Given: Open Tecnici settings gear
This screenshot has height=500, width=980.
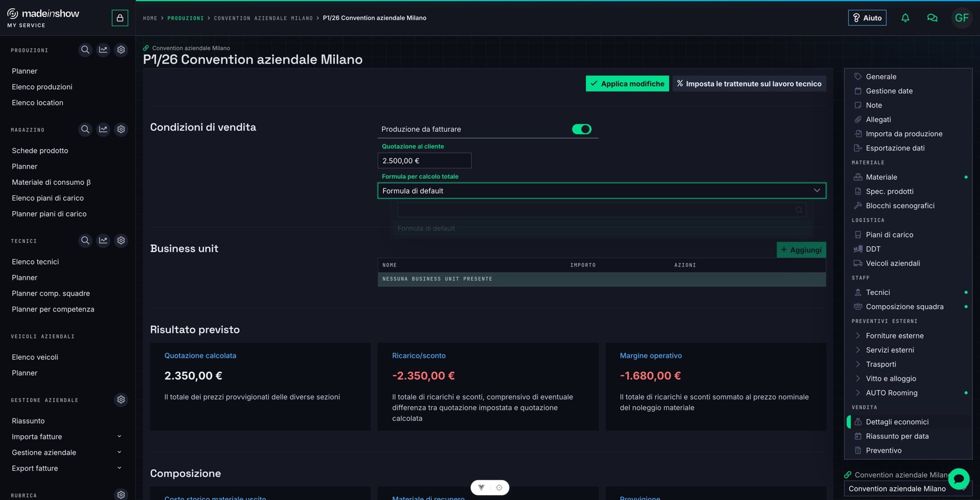Looking at the screenshot, I should (121, 240).
